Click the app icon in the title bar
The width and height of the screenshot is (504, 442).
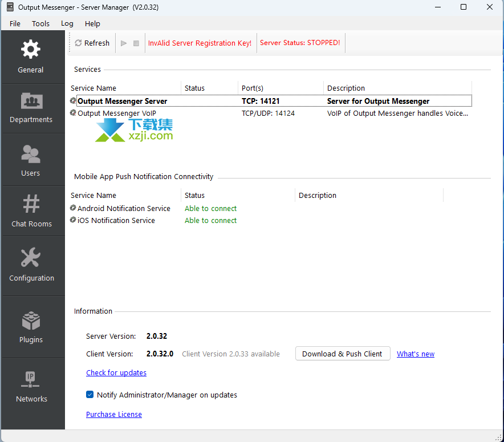click(x=10, y=7)
